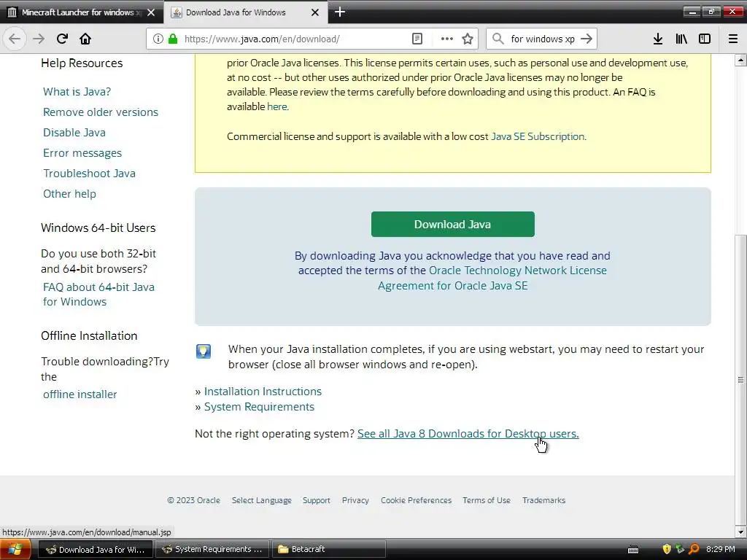
Task: Click the search box with 'for windows xp'
Action: pyautogui.click(x=543, y=39)
